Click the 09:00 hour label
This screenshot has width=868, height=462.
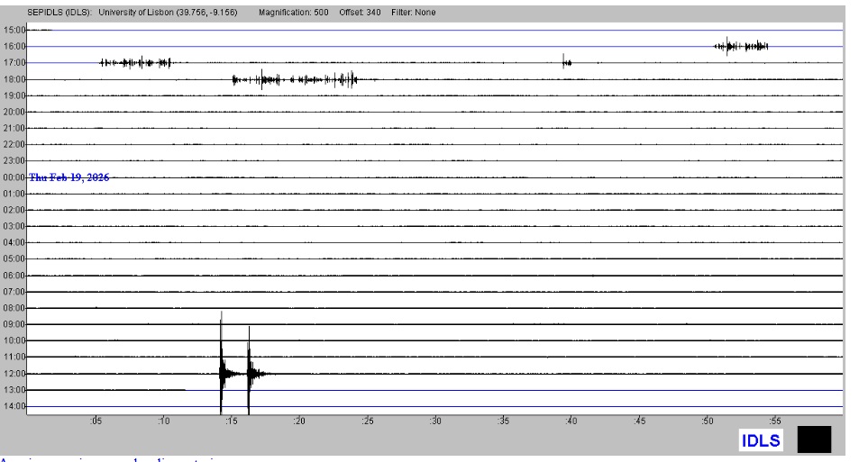[x=14, y=324]
